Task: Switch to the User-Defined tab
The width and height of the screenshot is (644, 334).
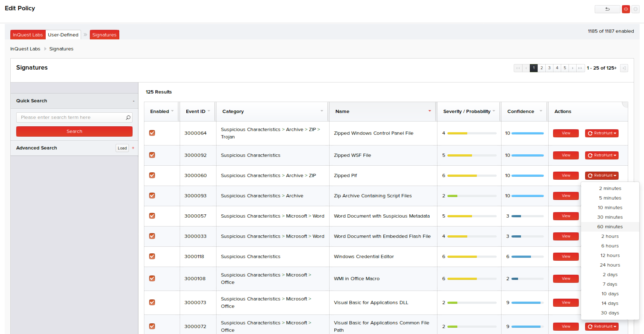Action: [63, 35]
